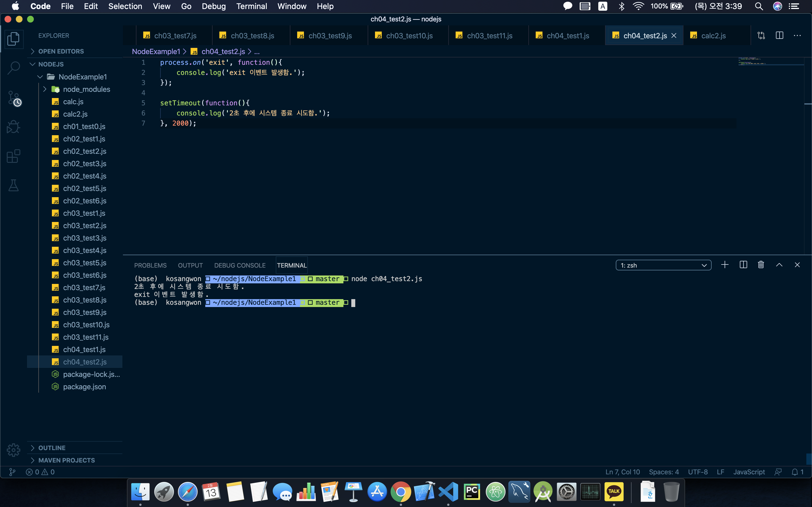
Task: Click Ln 7, Col 10 status indicator
Action: pos(623,472)
